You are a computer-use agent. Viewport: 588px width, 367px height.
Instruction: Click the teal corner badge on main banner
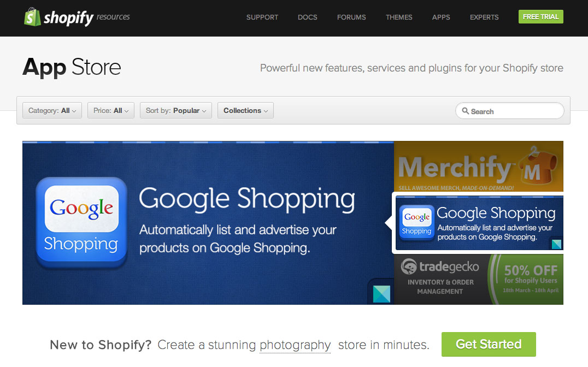[x=381, y=294]
